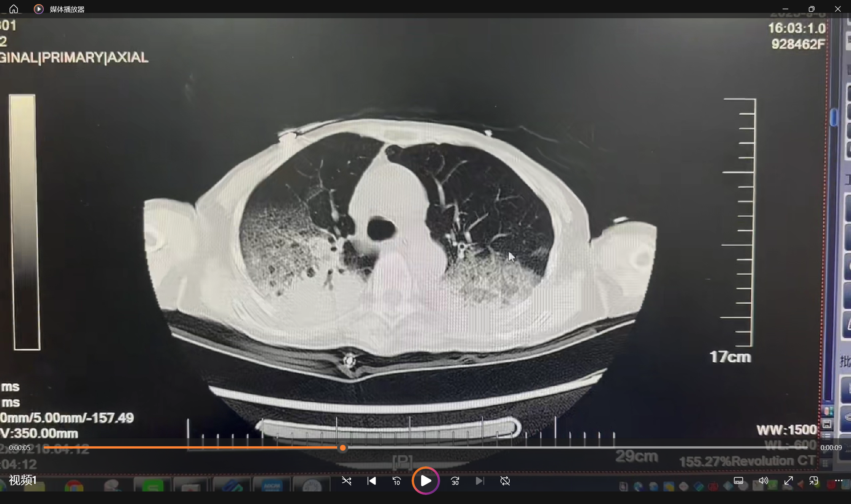Go to media player home

[x=14, y=9]
